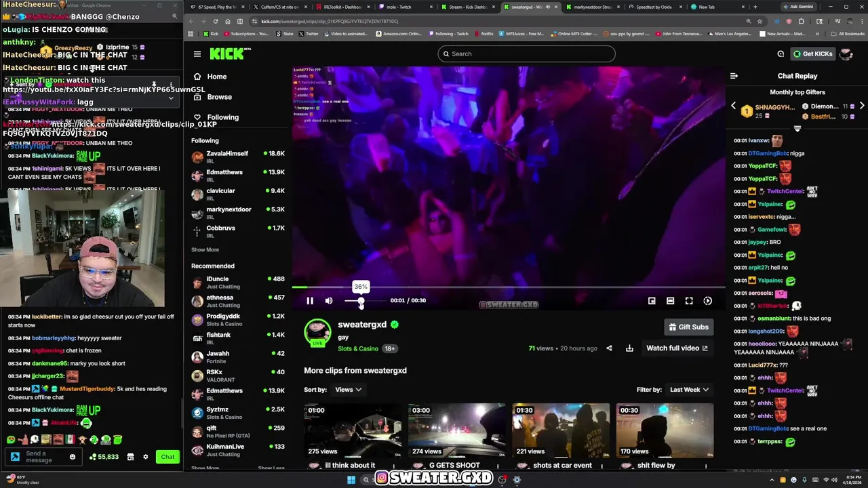This screenshot has height=488, width=868.
Task: Open the playback speed settings icon
Action: (707, 301)
